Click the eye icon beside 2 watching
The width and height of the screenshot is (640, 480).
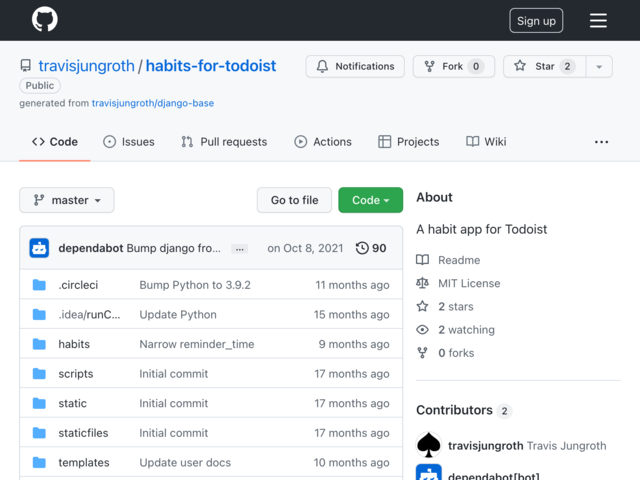(422, 329)
